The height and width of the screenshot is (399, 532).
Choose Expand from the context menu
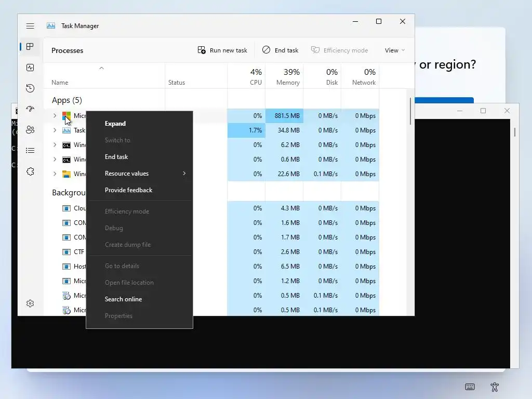pyautogui.click(x=139, y=124)
